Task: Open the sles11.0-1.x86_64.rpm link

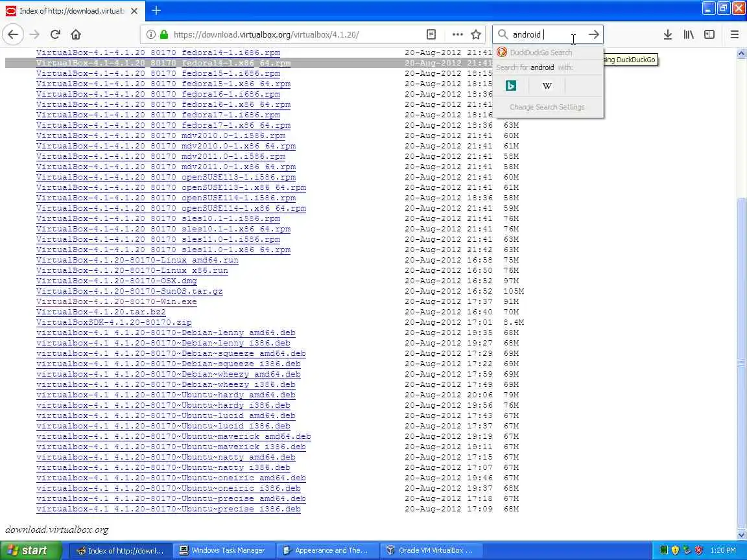Action: click(163, 250)
